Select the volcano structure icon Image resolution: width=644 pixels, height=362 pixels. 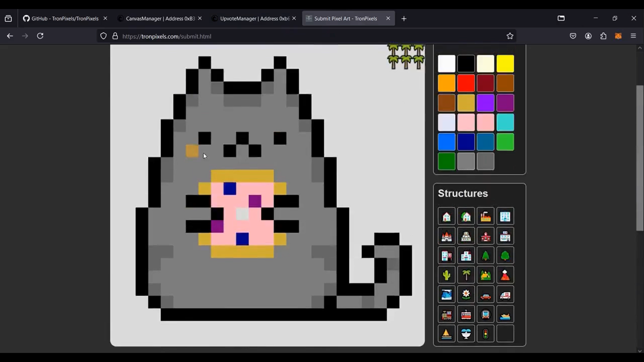tap(505, 275)
